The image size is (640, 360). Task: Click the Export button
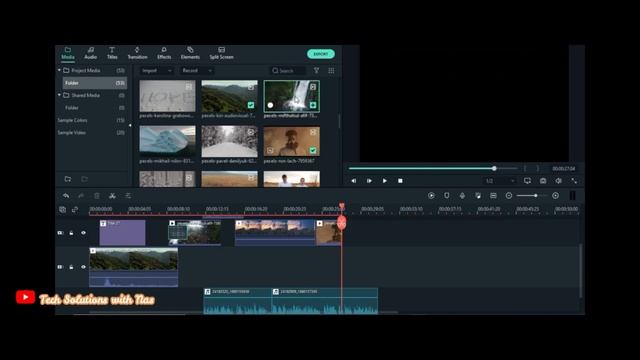tap(321, 54)
